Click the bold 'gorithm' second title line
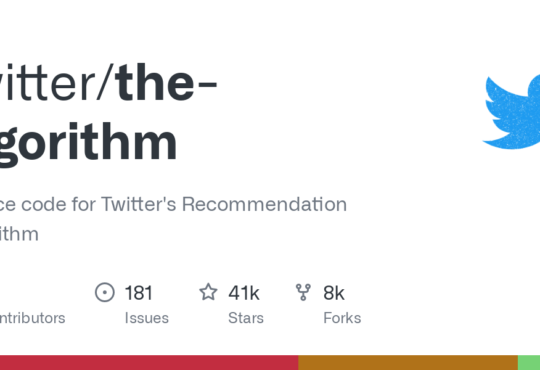 [x=88, y=142]
